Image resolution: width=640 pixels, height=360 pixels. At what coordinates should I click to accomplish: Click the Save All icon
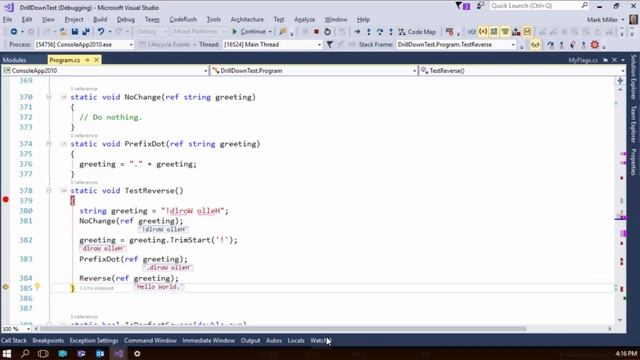86,31
